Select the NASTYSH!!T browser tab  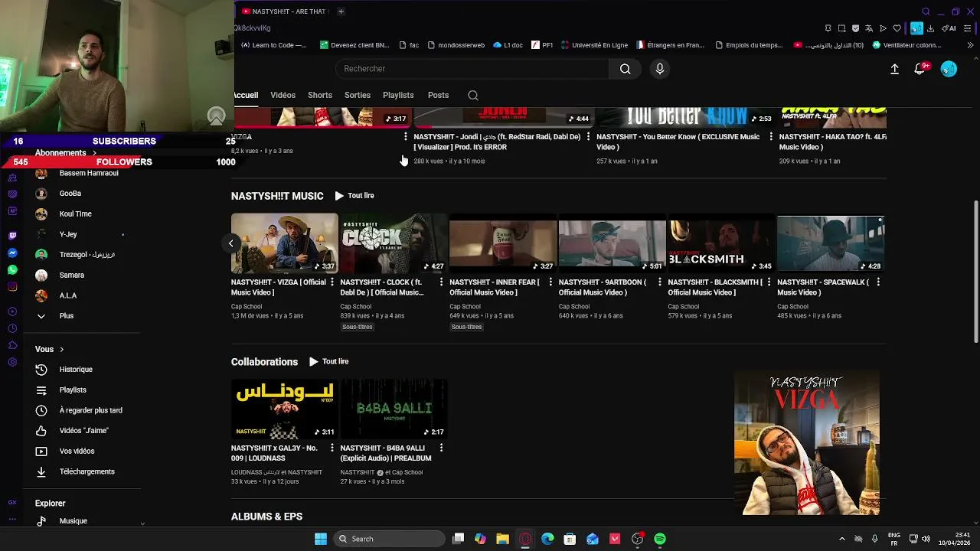point(284,11)
